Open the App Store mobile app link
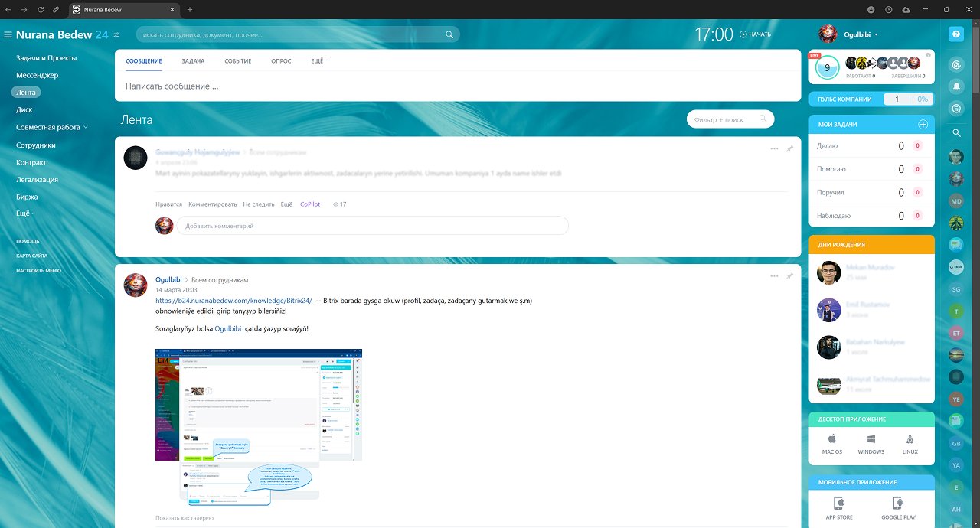The height and width of the screenshot is (528, 980). (x=838, y=509)
